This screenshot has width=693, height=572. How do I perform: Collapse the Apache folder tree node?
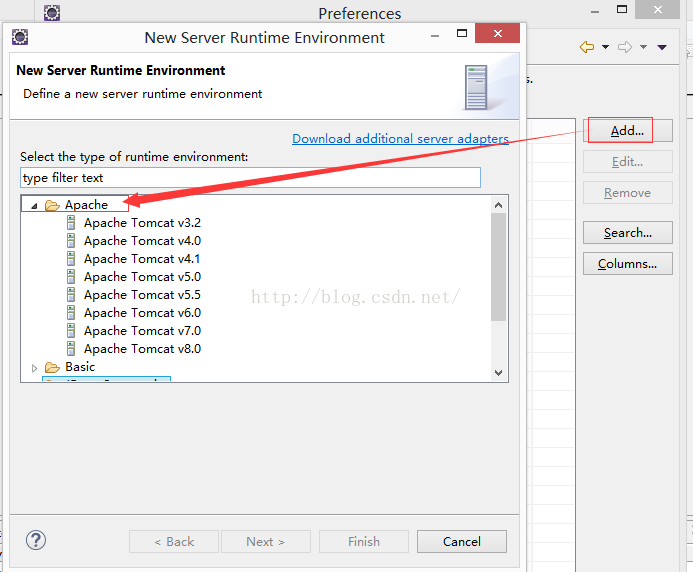pyautogui.click(x=34, y=206)
